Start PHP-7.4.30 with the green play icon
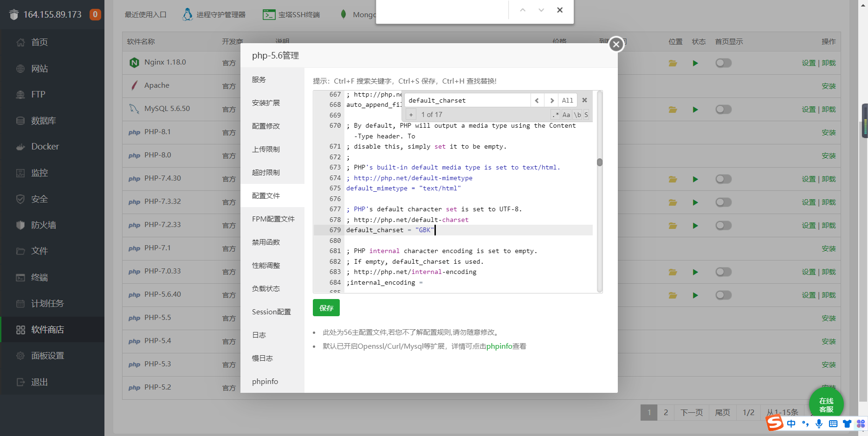The image size is (868, 436). pos(695,179)
